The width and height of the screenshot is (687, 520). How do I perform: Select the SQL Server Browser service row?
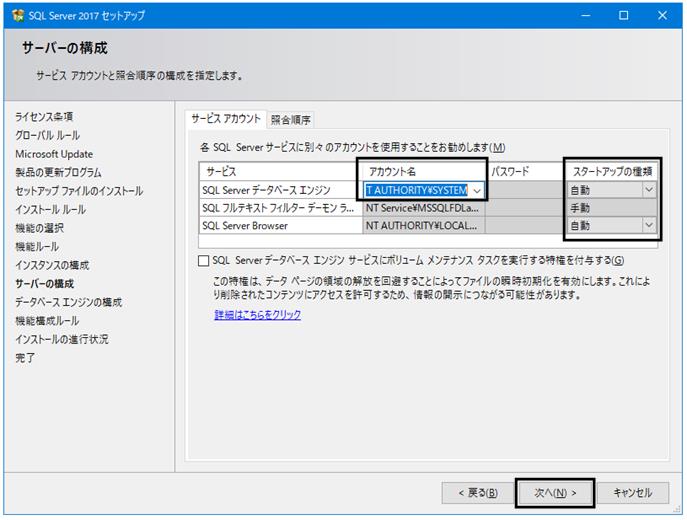pos(280,226)
